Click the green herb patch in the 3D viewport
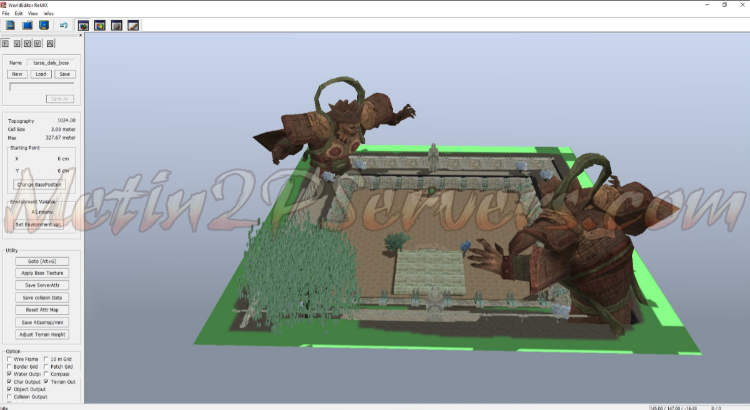Viewport: 750px width, 410px height. pyautogui.click(x=299, y=275)
